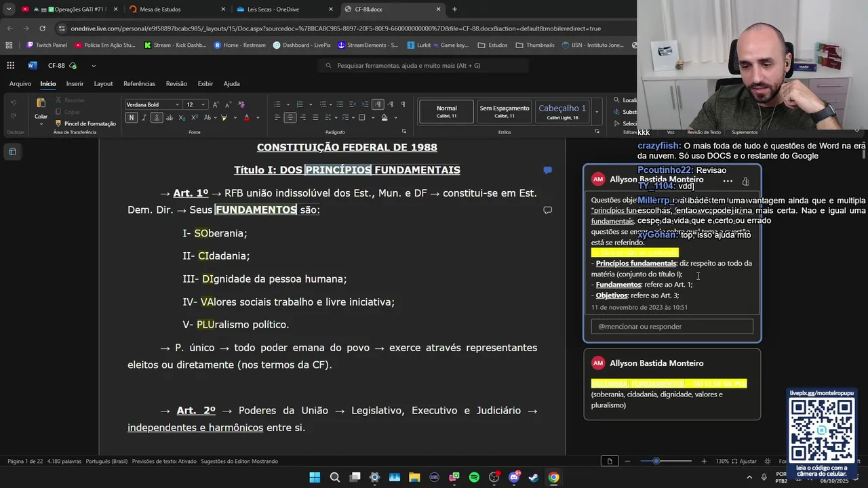Apply the Sem Espaçamento style
868x488 pixels.
pyautogui.click(x=505, y=111)
